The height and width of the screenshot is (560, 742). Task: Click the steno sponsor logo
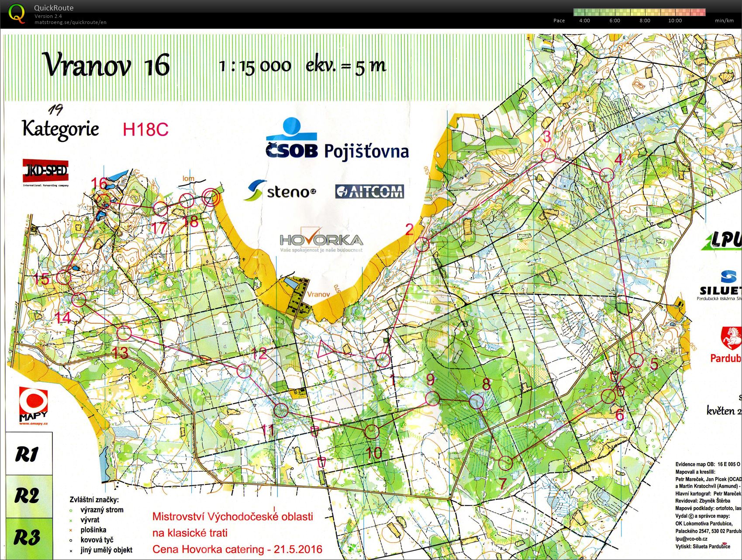pos(280,190)
